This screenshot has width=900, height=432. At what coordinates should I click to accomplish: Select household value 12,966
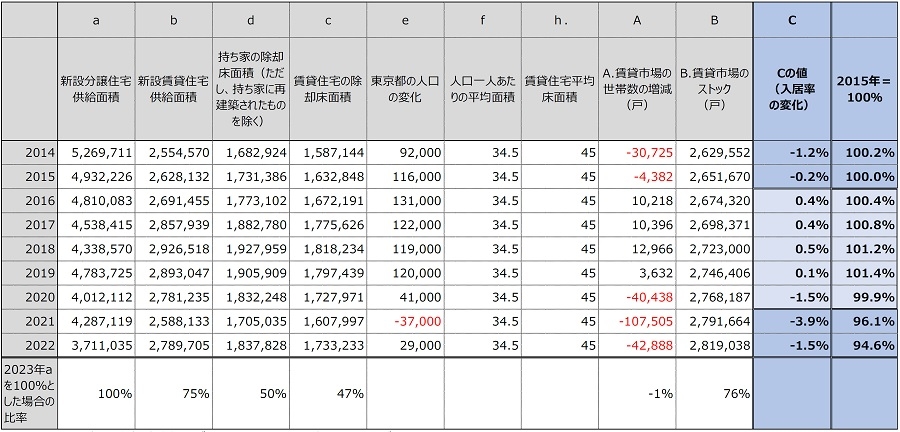[637, 249]
